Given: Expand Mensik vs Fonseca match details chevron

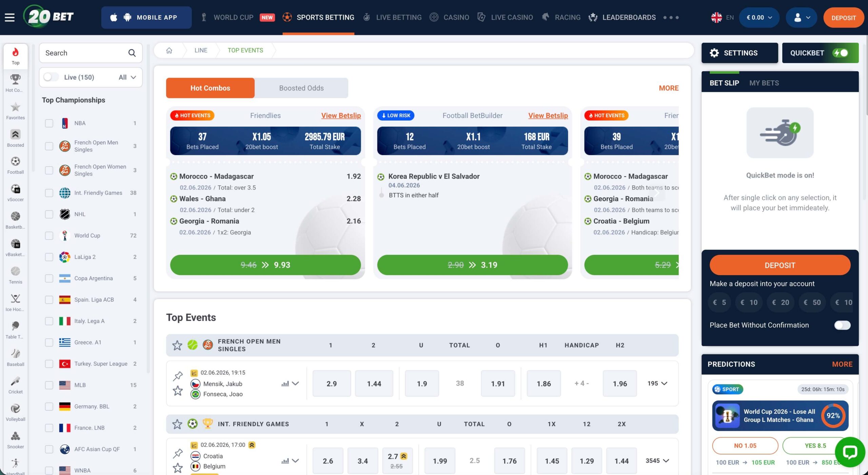Looking at the screenshot, I should (x=295, y=384).
